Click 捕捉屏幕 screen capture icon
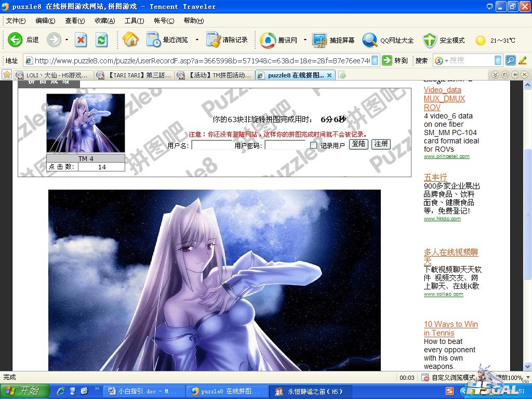Screen dimensions: 532x399 [320, 40]
